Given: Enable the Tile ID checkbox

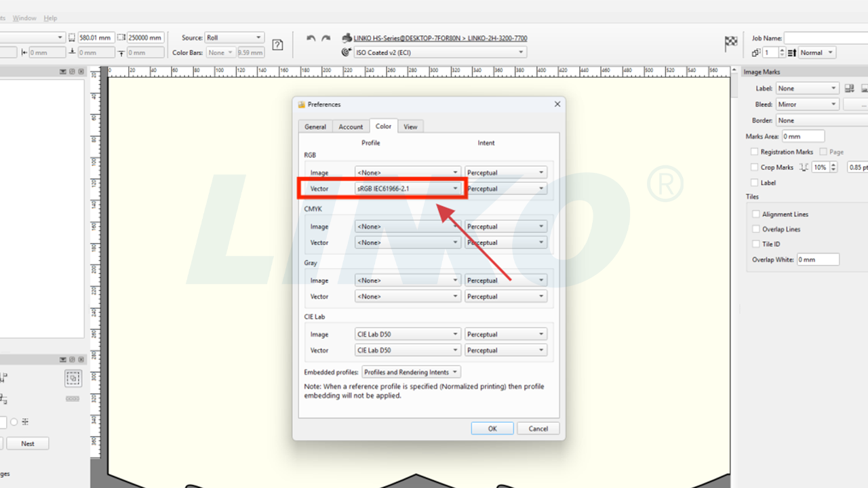Looking at the screenshot, I should (756, 244).
